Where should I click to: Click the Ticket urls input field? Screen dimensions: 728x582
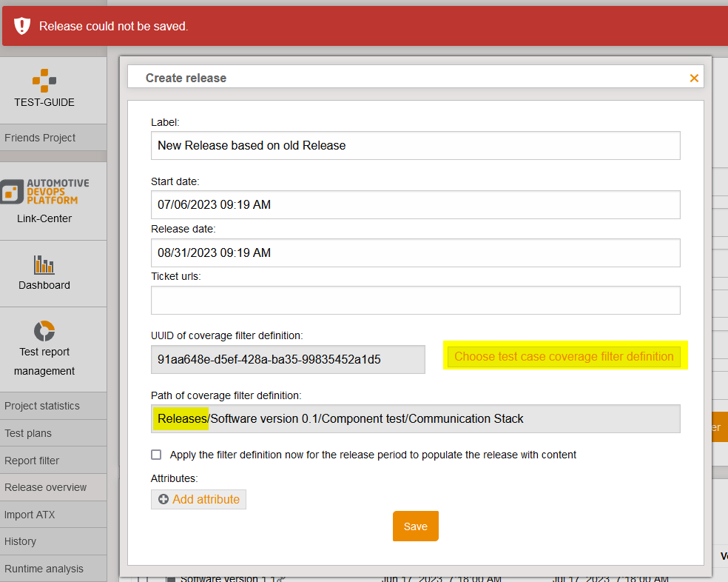415,301
